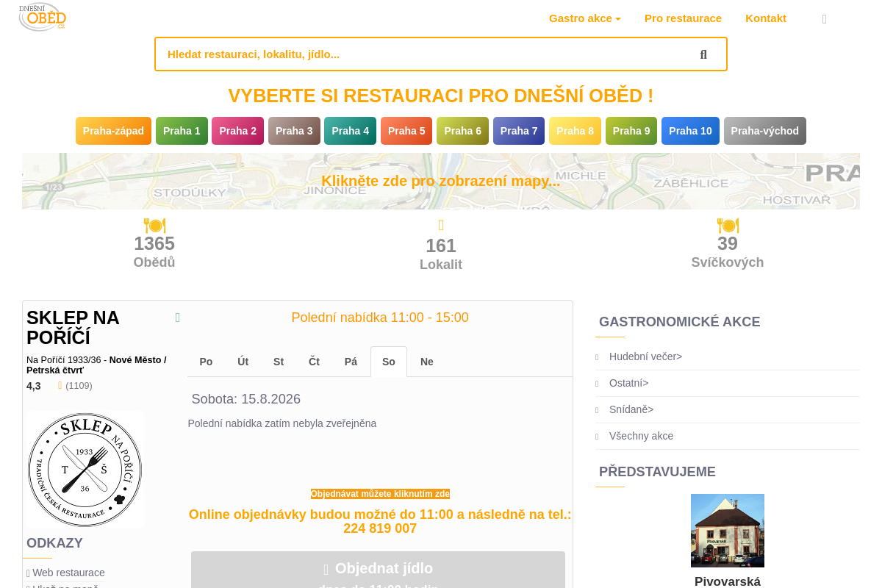Screen dimensions: 882x588
Task: Open the Pro restaurace page
Action: click(683, 18)
